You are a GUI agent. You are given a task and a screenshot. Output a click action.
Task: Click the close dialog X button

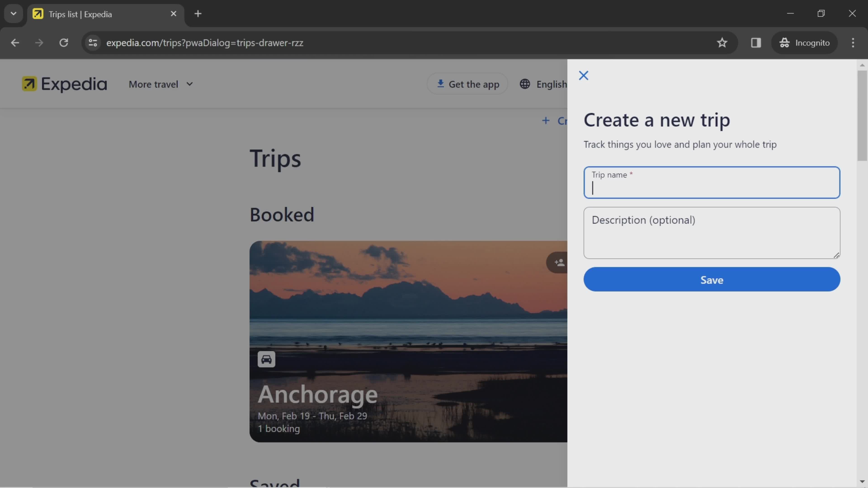click(583, 75)
